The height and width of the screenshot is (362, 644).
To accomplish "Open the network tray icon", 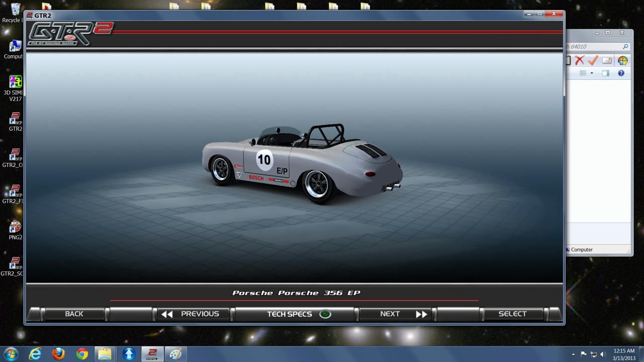I will click(x=594, y=354).
